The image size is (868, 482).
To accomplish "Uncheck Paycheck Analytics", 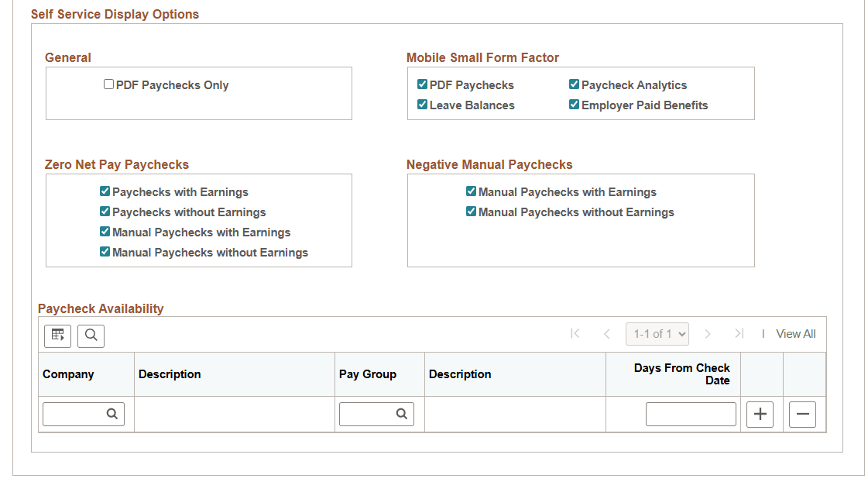I will 574,84.
